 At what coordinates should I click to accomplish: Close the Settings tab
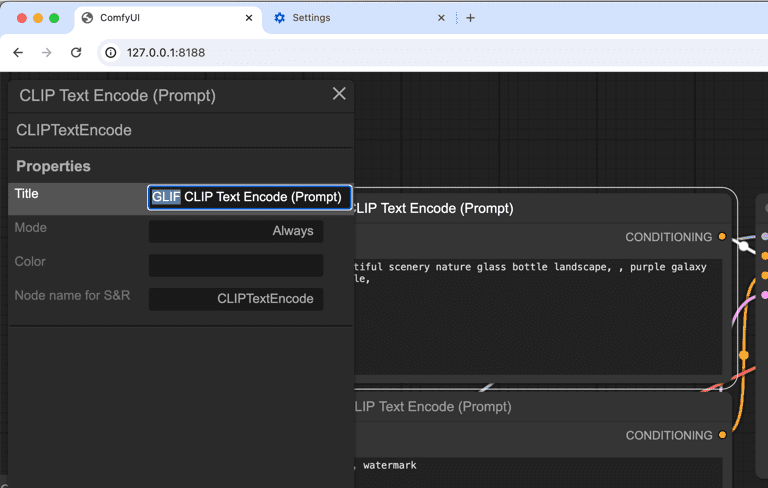(x=441, y=18)
